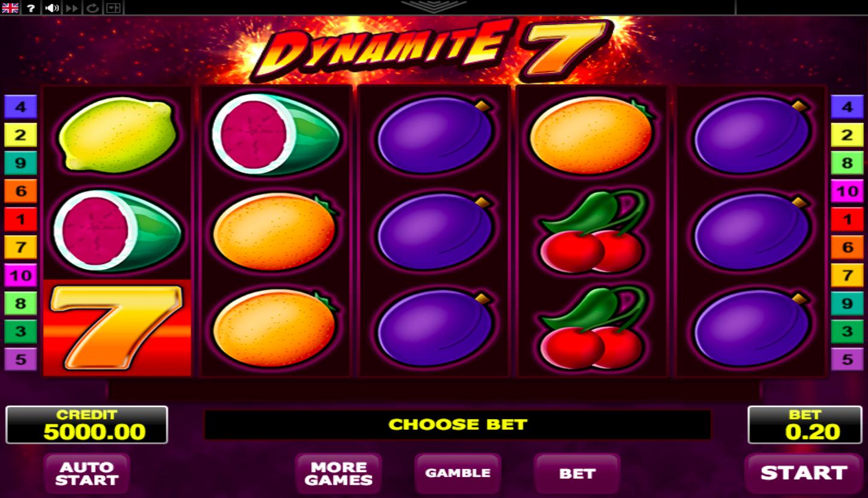
Task: Select payline 4 on left side
Action: 20,107
